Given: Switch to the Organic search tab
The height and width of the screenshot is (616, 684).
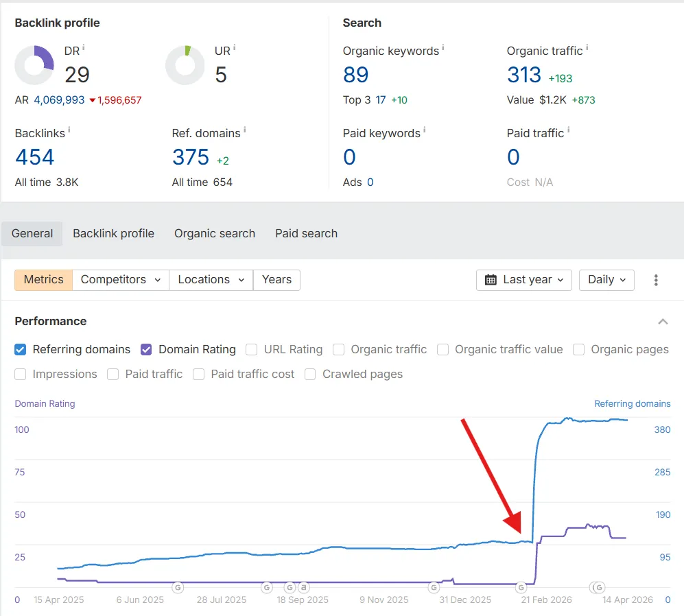Looking at the screenshot, I should click(215, 234).
